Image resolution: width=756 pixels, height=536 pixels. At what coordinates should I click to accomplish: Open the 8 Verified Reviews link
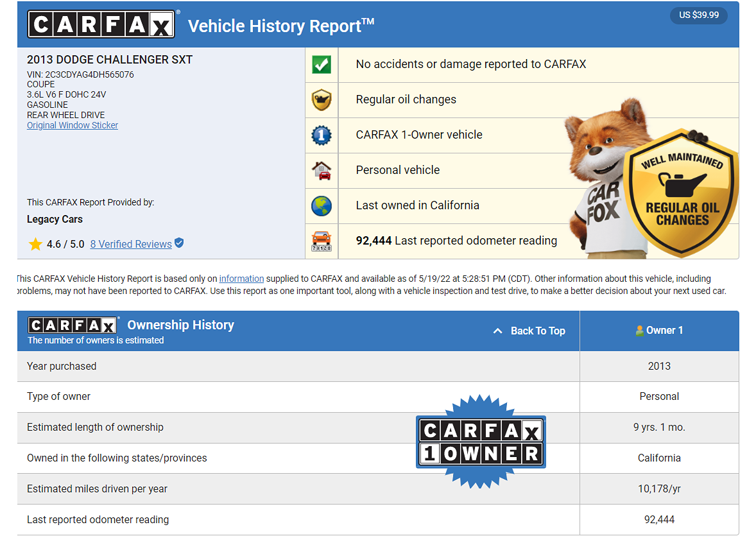(131, 245)
